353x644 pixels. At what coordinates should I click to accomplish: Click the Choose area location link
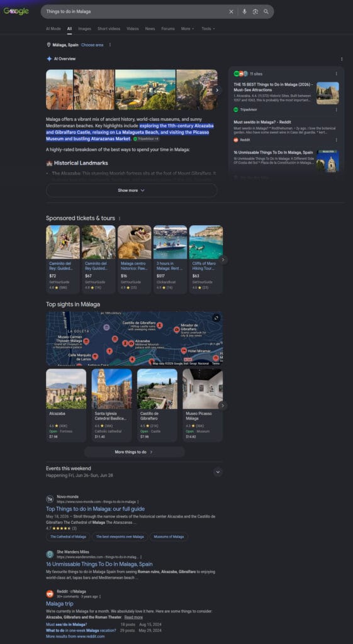point(92,45)
